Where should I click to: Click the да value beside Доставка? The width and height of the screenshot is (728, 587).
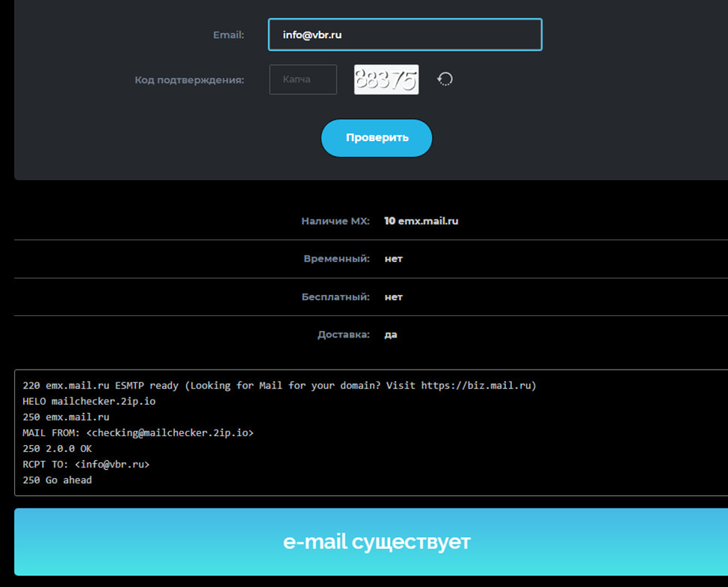point(391,335)
